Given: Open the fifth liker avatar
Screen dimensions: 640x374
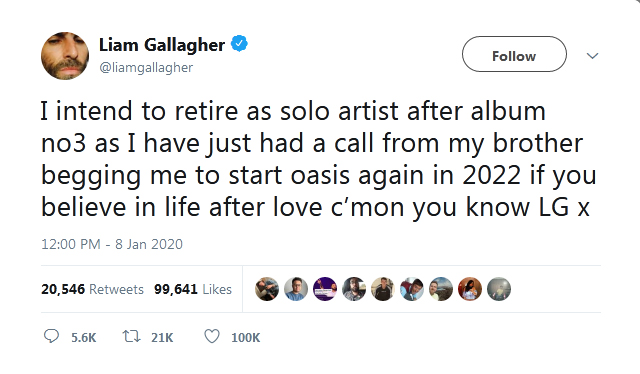Looking at the screenshot, I should click(x=383, y=289).
